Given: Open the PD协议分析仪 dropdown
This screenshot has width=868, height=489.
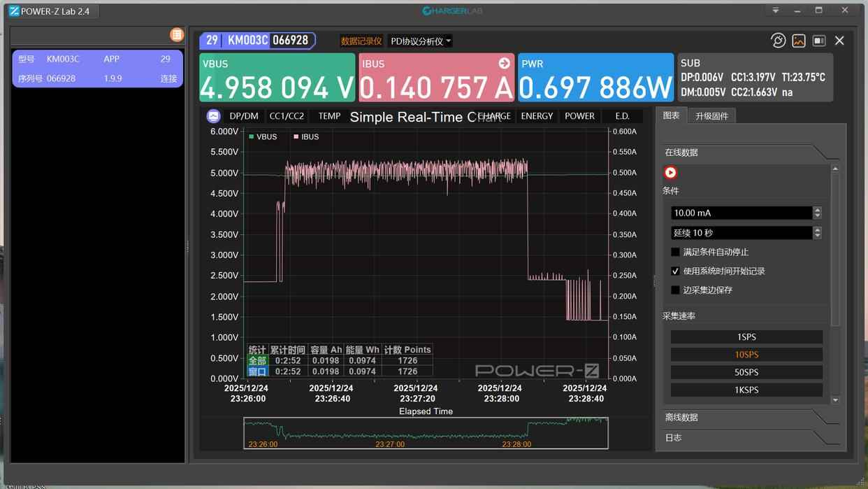Looking at the screenshot, I should click(421, 41).
